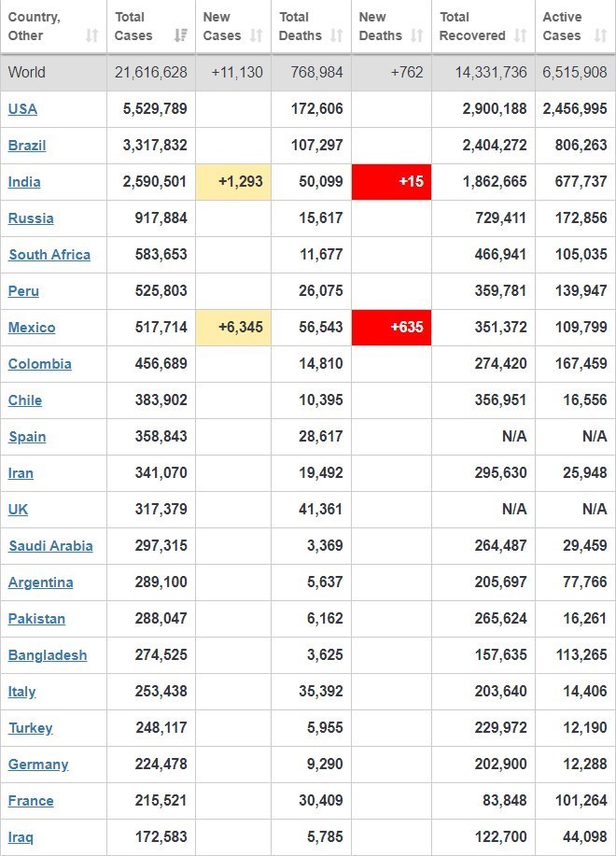Click the Total Cases sort icon
The height and width of the screenshot is (856, 616).
(180, 35)
